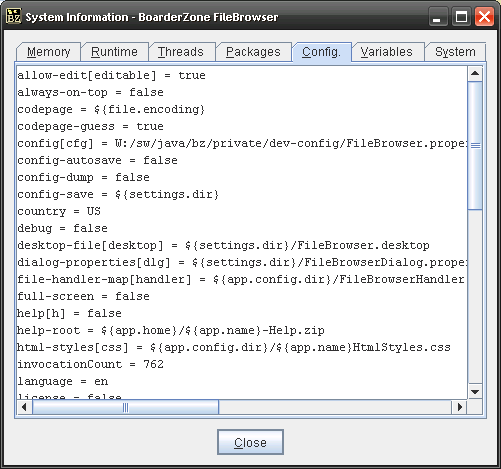The width and height of the screenshot is (501, 469).
Task: Click the Close button
Action: [x=250, y=442]
